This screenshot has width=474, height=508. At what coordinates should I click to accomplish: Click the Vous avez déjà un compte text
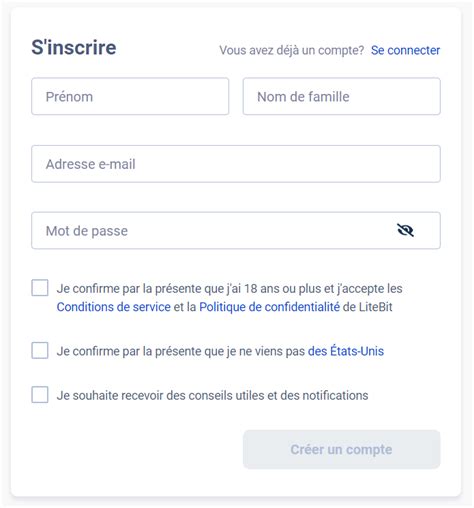292,51
